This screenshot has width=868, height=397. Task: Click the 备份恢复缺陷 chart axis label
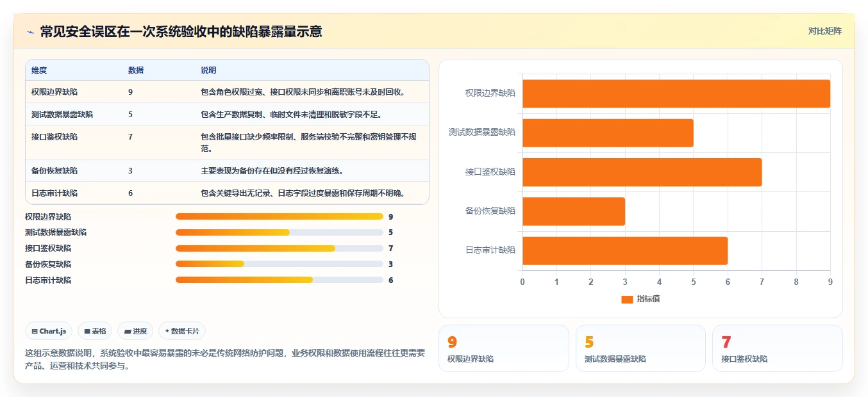tap(490, 211)
